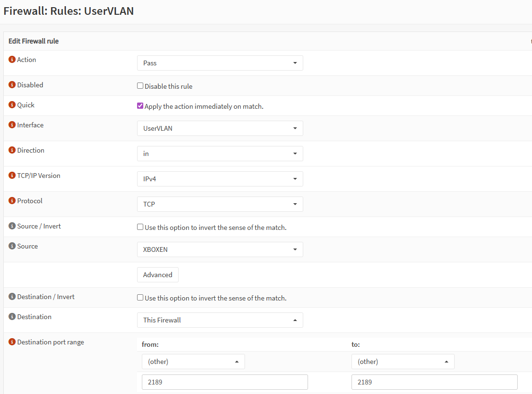Click the info icon beside Interface
532x394 pixels.
[x=12, y=125]
